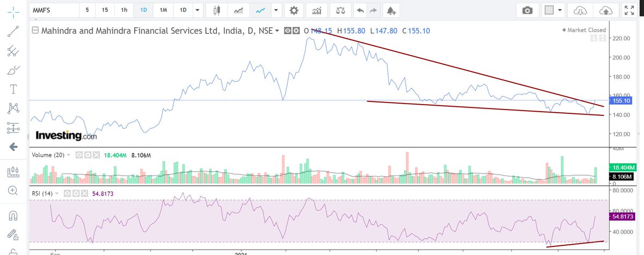Click the back arrow in the left sidebar
The height and width of the screenshot is (255, 644).
13,147
